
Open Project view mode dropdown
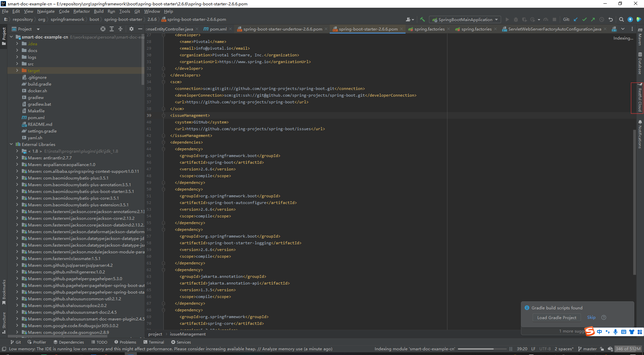[26, 29]
